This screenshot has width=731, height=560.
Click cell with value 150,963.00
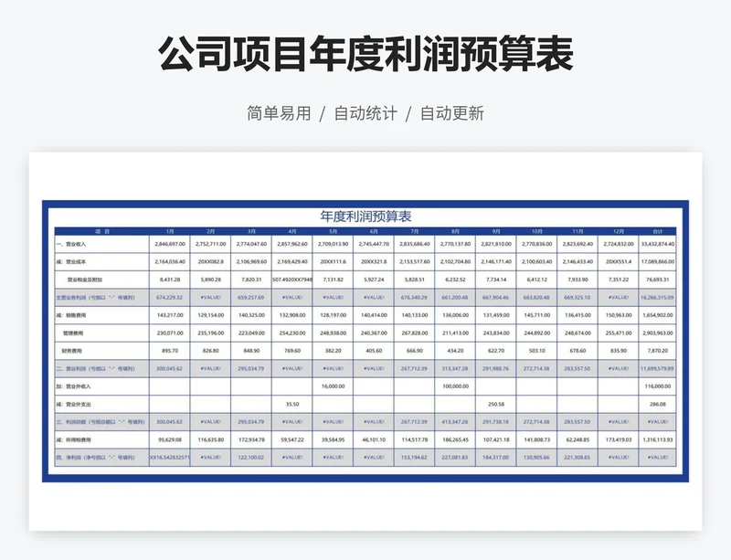[x=619, y=315]
